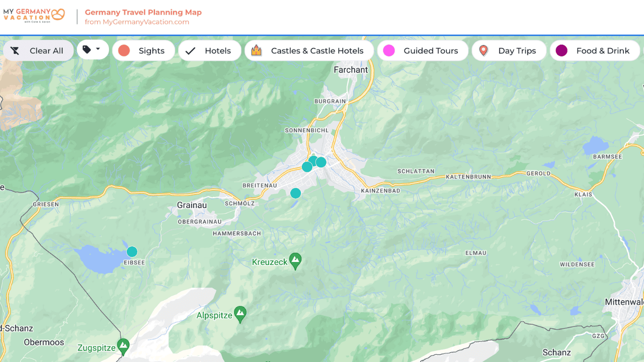Click the My Germany Vacation logo
Viewport: 644px width, 362px height.
coord(34,15)
